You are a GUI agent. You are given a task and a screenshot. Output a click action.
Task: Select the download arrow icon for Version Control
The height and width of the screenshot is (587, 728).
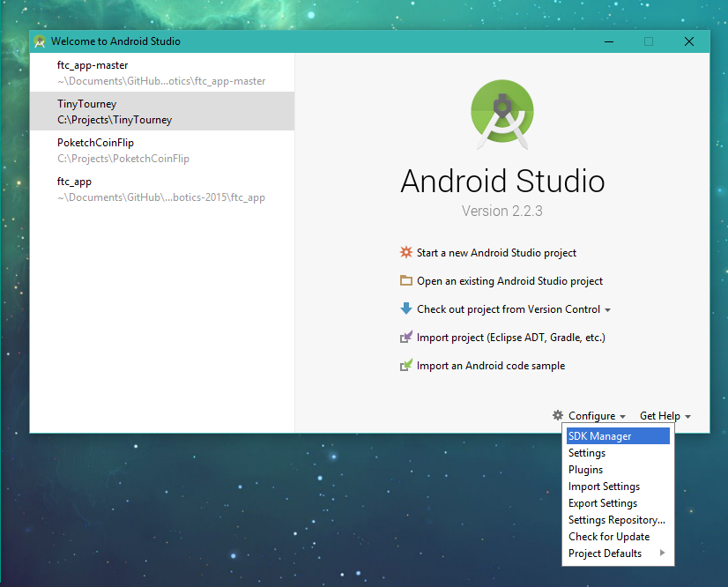coord(405,308)
